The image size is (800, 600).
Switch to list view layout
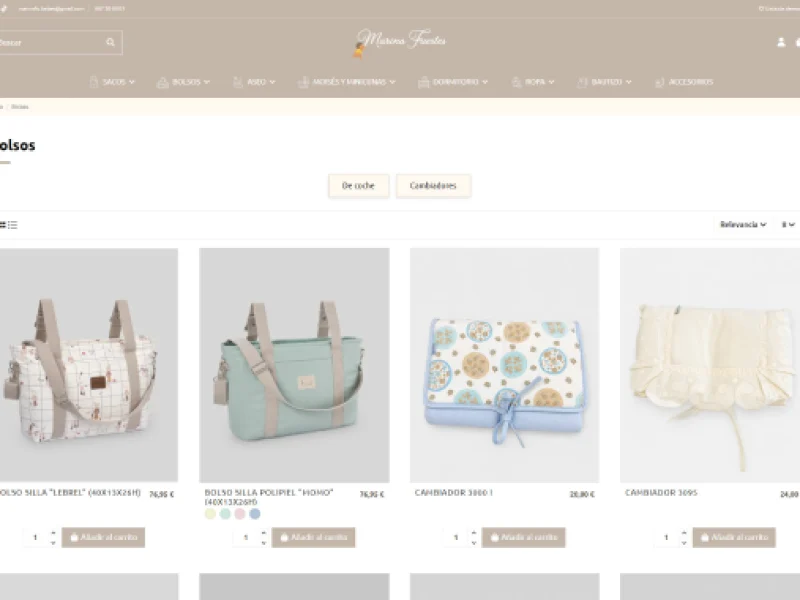point(13,224)
